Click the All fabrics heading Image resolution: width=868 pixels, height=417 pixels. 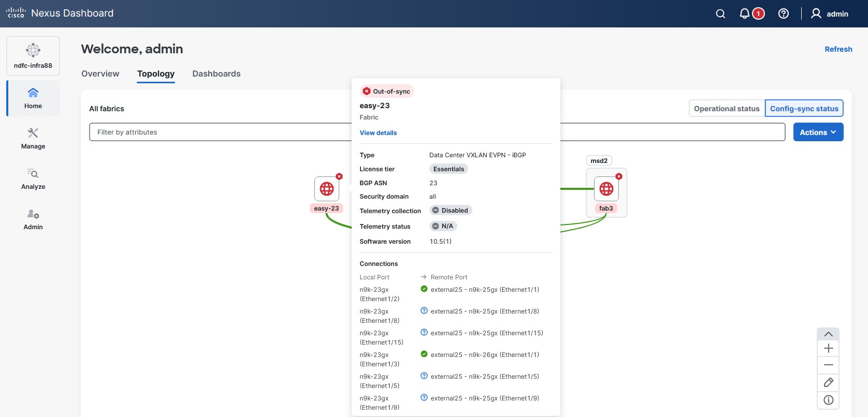click(x=107, y=109)
